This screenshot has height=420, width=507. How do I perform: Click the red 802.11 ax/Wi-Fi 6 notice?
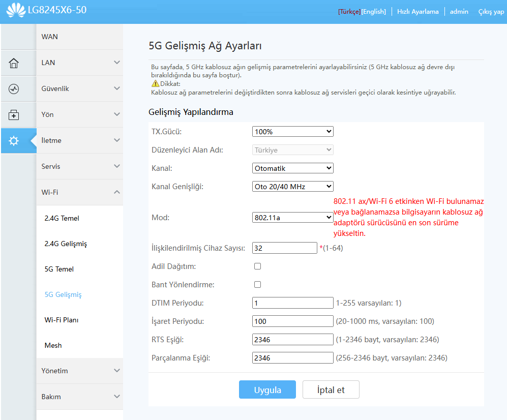[x=408, y=217]
